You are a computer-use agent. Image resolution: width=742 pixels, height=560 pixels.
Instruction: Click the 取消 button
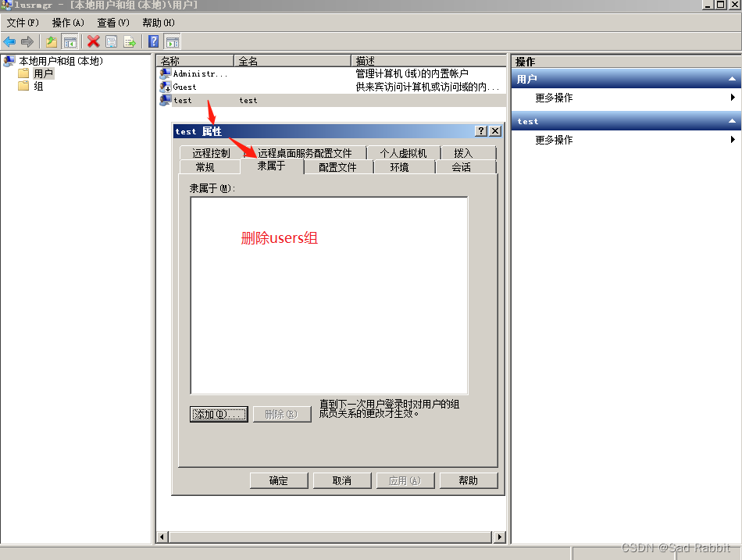[342, 480]
